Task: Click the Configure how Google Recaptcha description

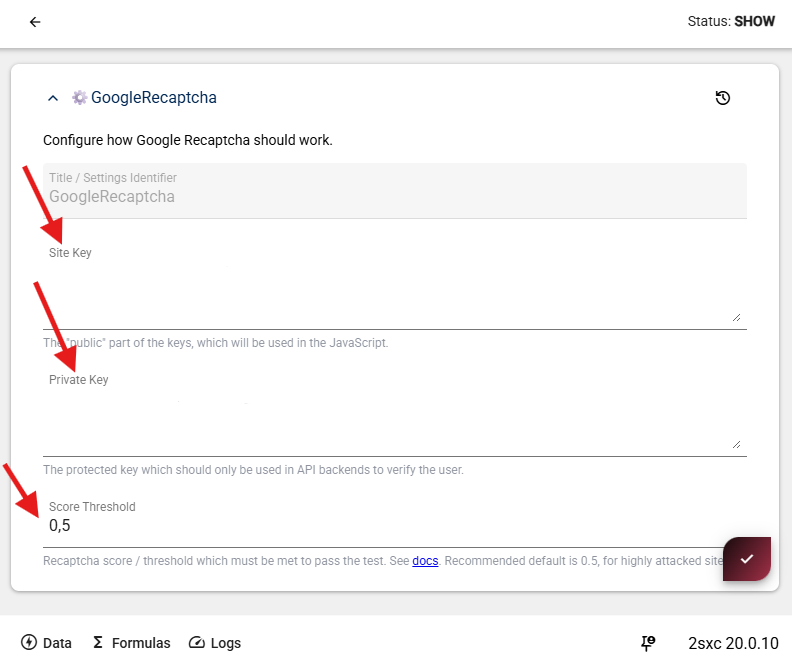Action: point(188,140)
